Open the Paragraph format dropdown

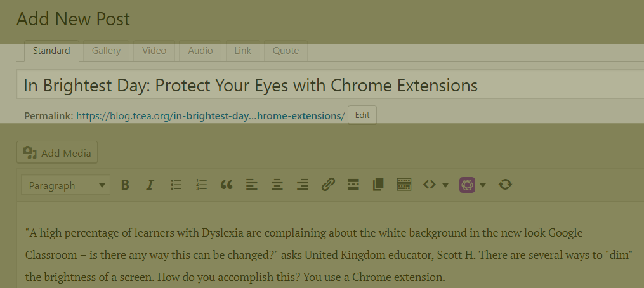tap(66, 185)
